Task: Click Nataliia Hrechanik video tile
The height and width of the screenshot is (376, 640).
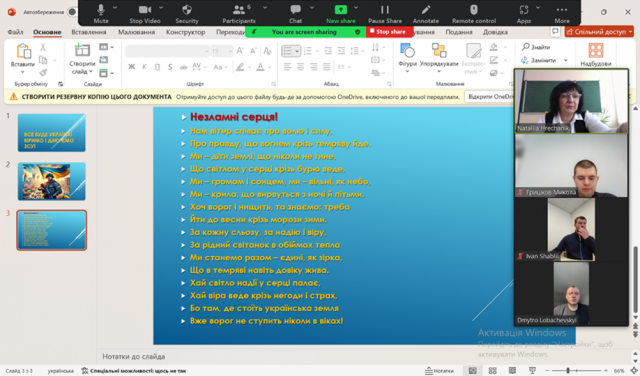Action: click(571, 101)
